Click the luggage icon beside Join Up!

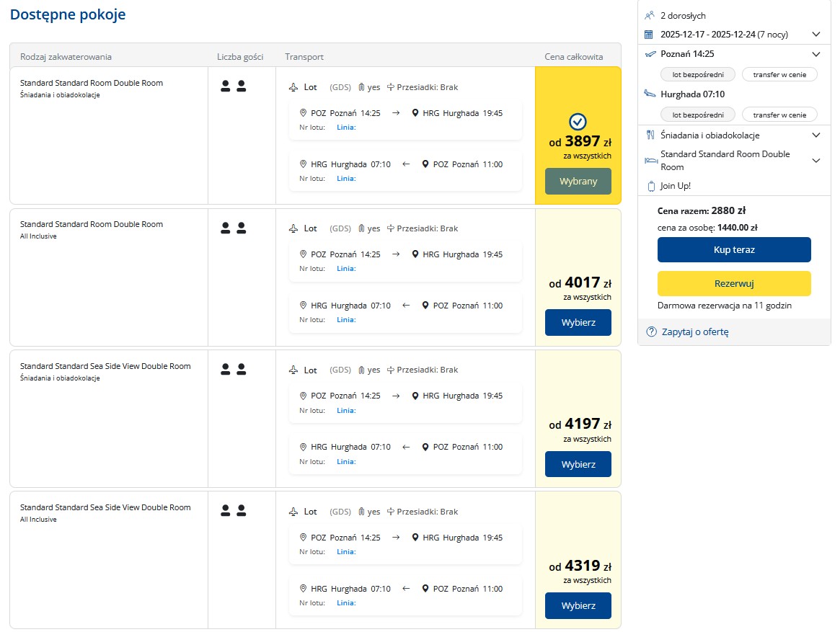tap(651, 185)
